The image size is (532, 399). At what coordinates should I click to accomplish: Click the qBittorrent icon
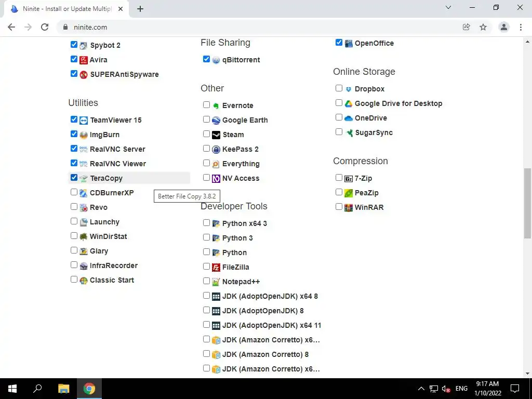point(216,60)
